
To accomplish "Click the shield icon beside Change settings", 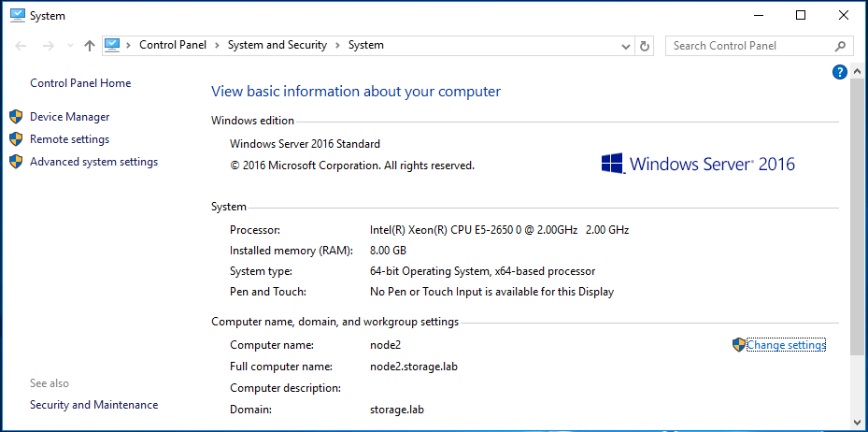I will 739,345.
